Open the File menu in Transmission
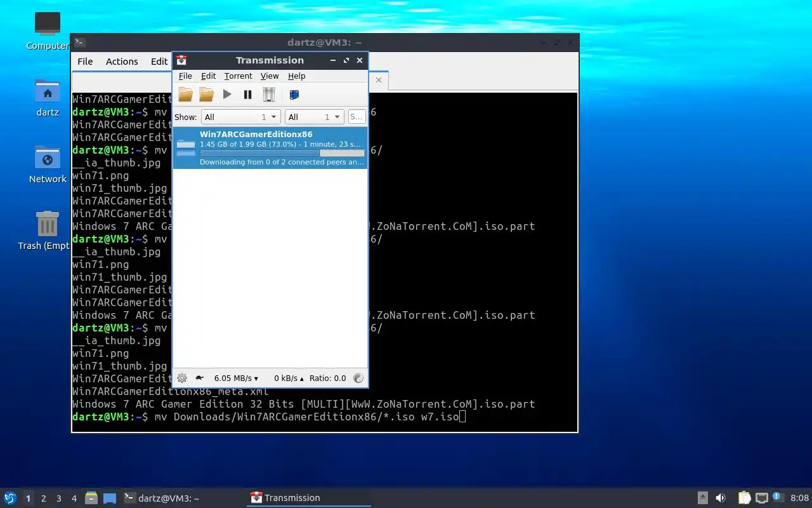Viewport: 812px width, 508px height. pos(185,76)
